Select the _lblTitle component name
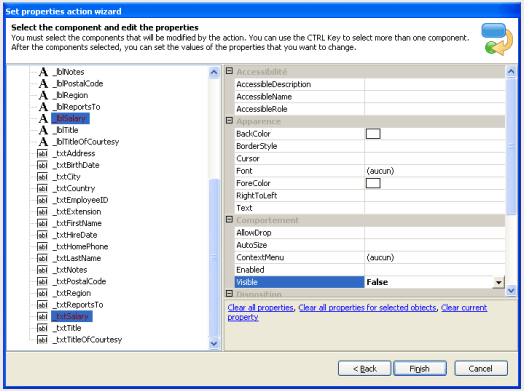Image resolution: width=524 pixels, height=391 pixels. tap(66, 130)
